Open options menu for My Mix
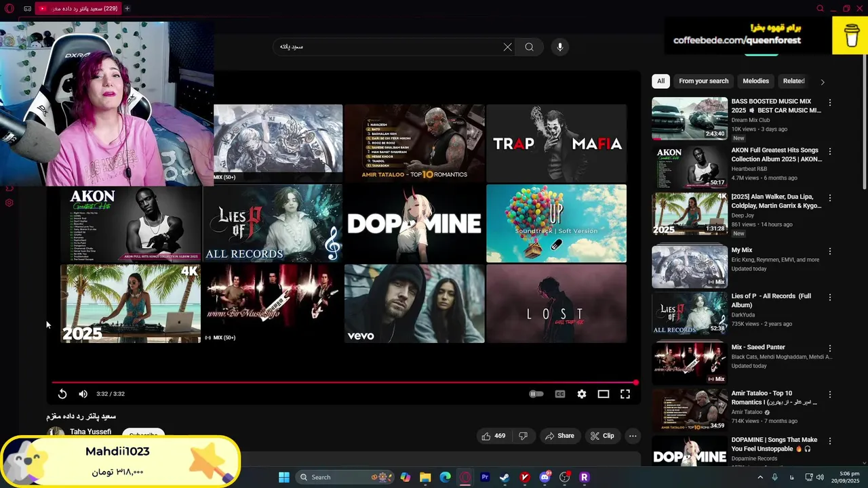Screen dimensions: 868x488 click(x=830, y=251)
